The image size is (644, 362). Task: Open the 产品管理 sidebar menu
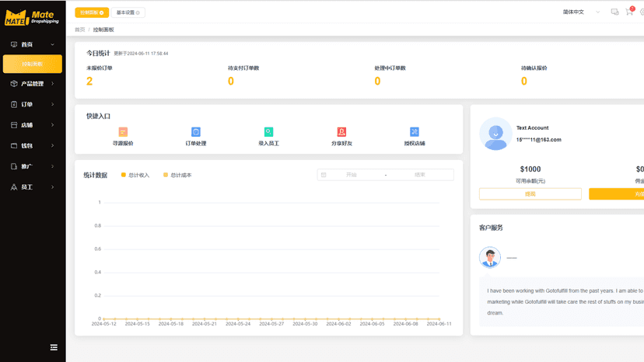point(33,84)
